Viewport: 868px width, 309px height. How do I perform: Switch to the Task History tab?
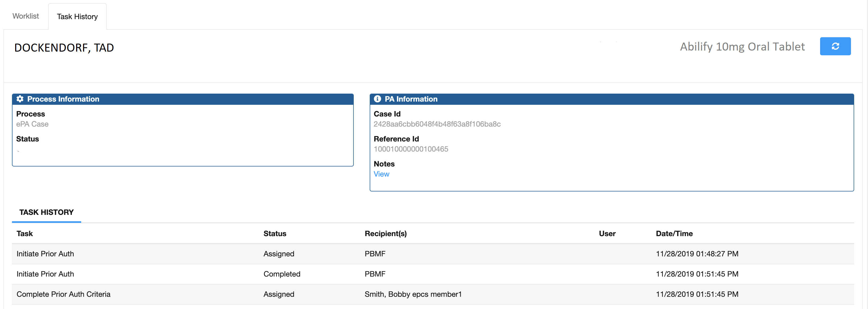(x=77, y=16)
